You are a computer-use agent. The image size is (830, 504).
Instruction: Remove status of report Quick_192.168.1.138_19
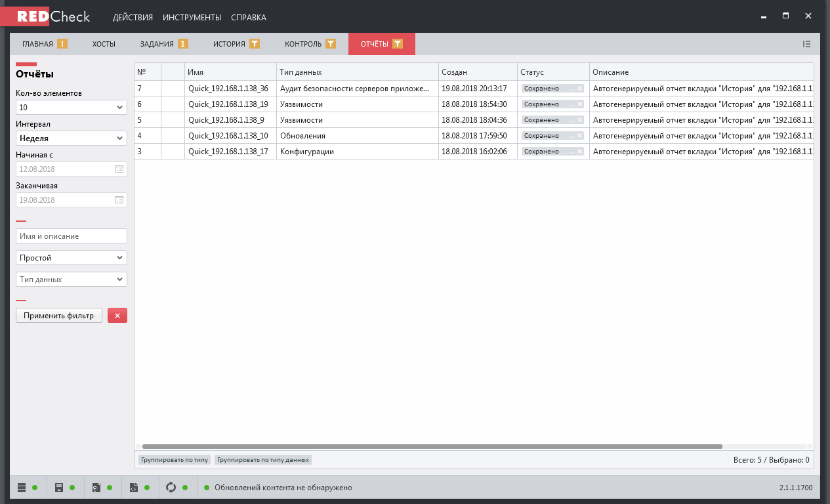tap(579, 104)
